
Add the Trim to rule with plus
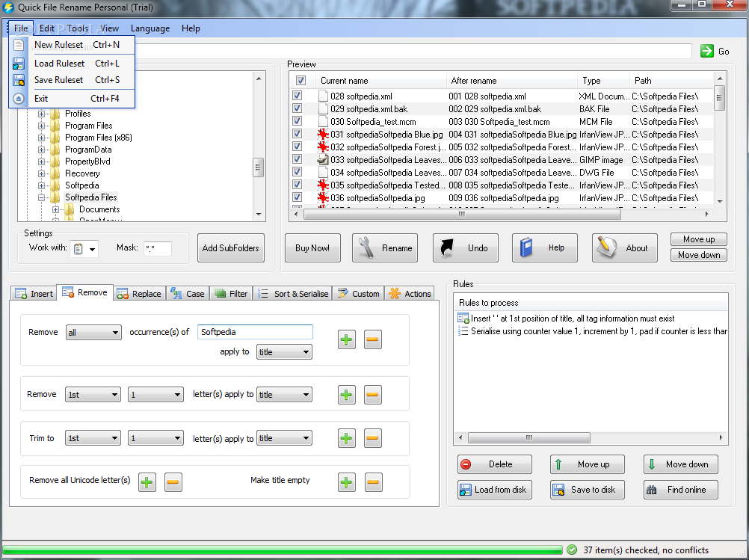pyautogui.click(x=346, y=438)
